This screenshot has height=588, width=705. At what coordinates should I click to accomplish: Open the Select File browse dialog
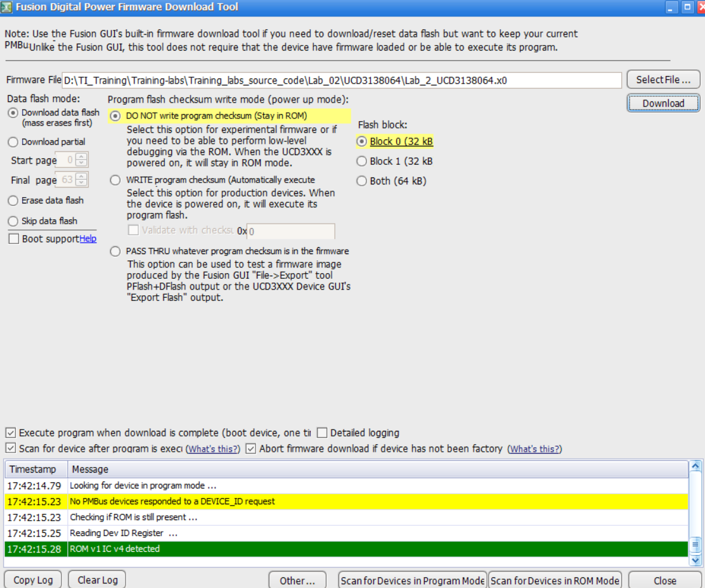tap(663, 79)
